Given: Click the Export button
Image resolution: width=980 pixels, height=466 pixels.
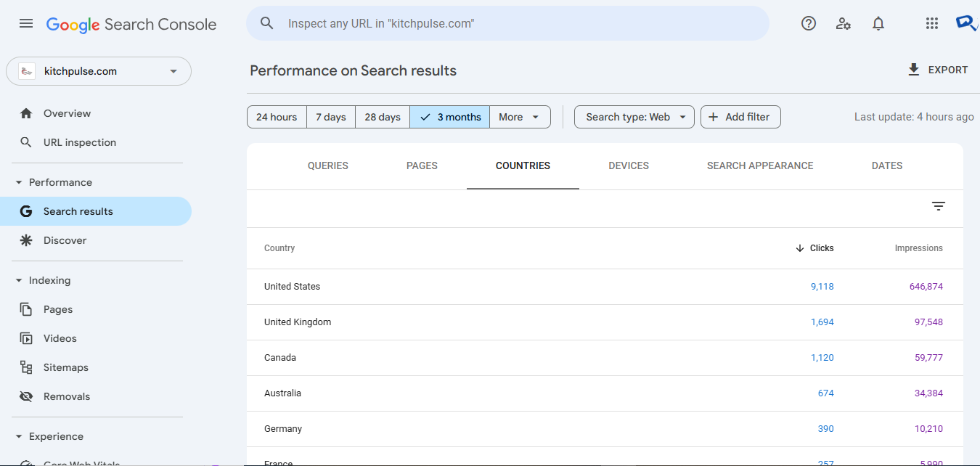Looking at the screenshot, I should 938,70.
